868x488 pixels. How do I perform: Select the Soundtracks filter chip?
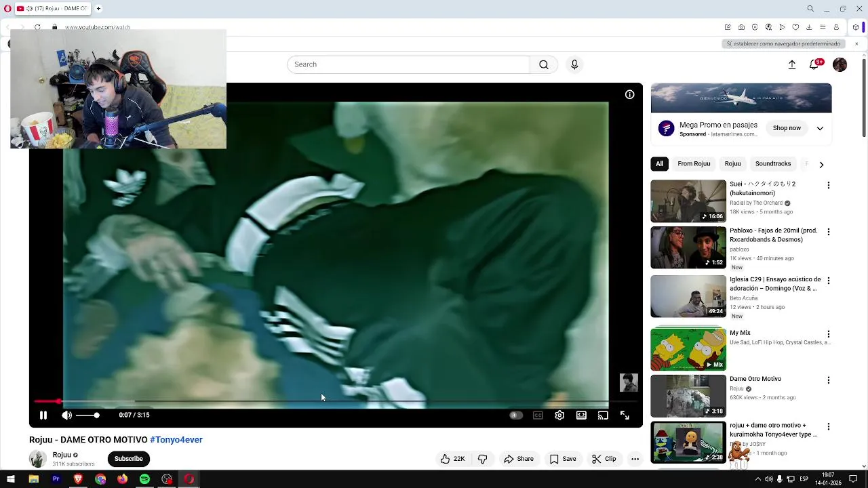click(773, 164)
